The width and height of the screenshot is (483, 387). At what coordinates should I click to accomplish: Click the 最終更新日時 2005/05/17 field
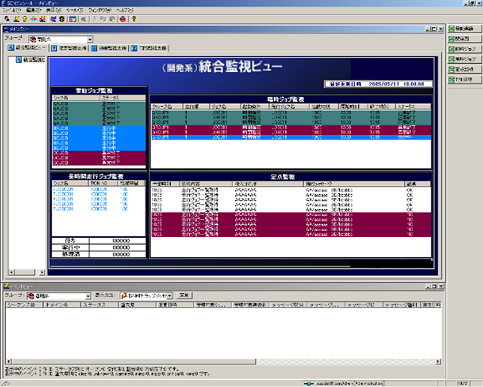coord(378,84)
